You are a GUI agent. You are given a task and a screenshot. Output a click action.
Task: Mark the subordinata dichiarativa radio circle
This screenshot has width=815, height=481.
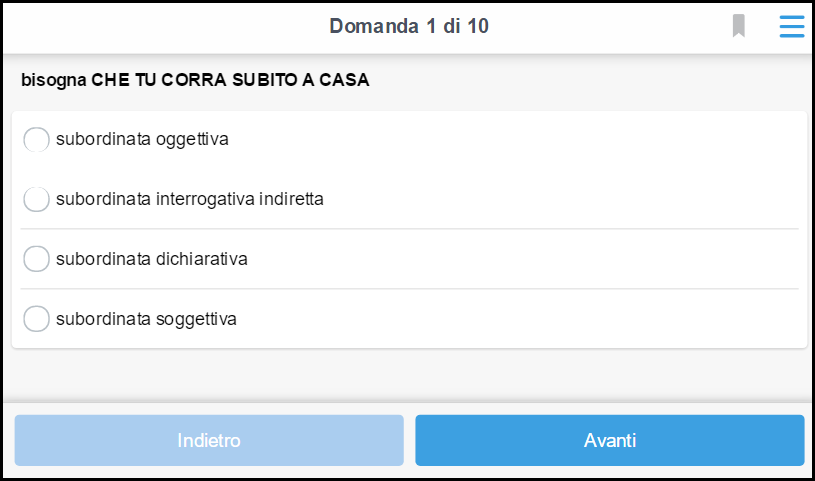[x=36, y=259]
